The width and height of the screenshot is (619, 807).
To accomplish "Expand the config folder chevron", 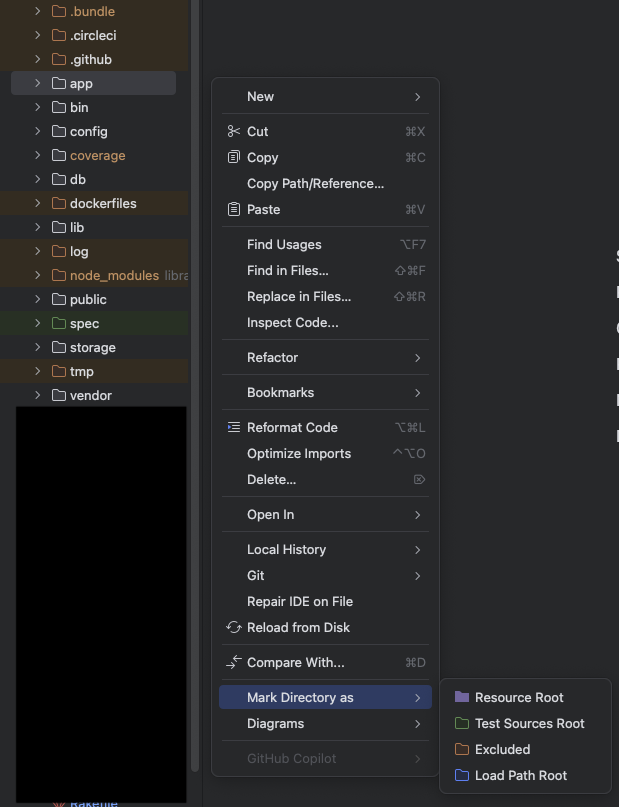I will coord(38,131).
